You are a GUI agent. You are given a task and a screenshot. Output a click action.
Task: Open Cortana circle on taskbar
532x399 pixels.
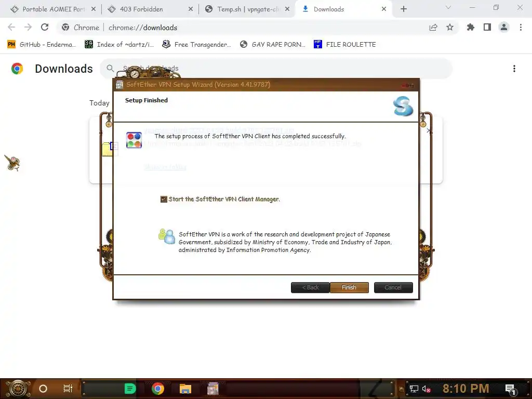point(43,389)
